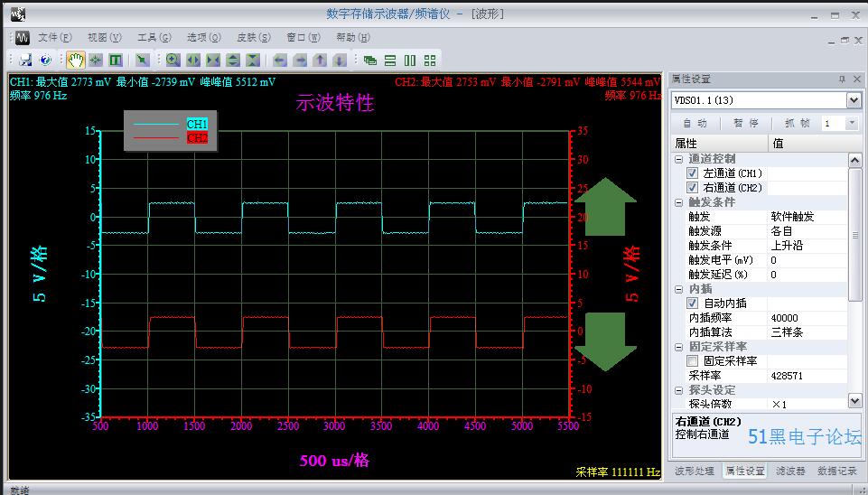Click the move right arrow toolbar icon
The width and height of the screenshot is (868, 495).
(x=300, y=60)
